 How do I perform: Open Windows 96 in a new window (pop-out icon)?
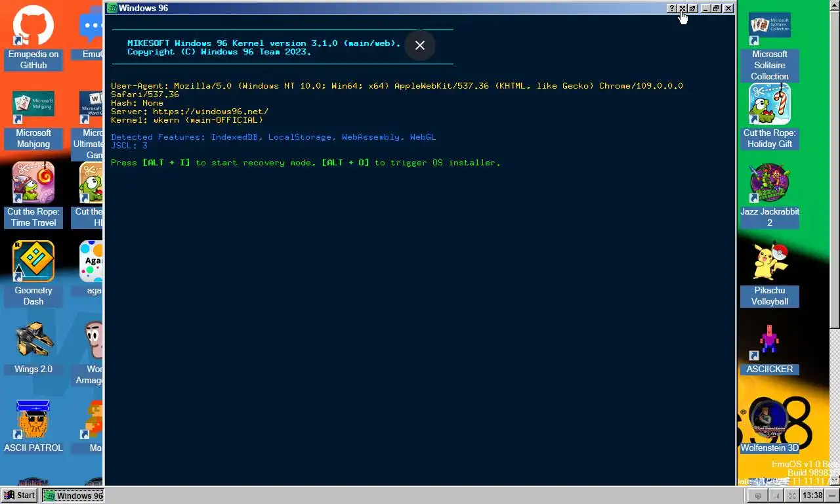click(x=692, y=9)
